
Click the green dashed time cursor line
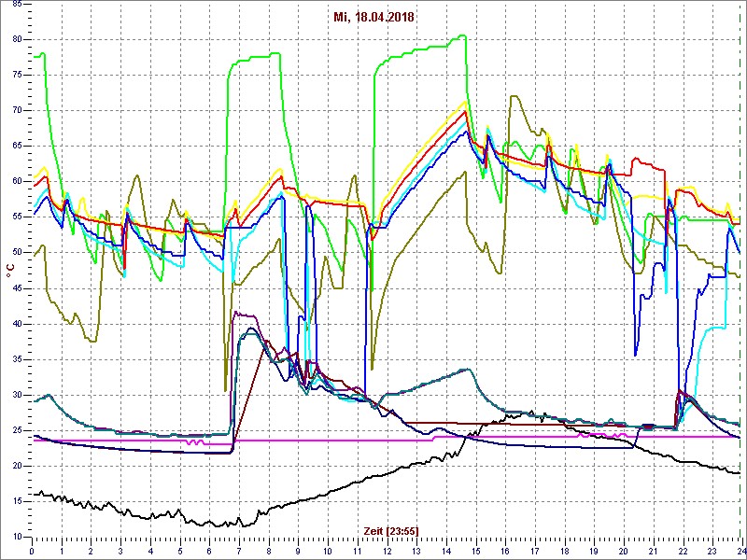(x=740, y=272)
